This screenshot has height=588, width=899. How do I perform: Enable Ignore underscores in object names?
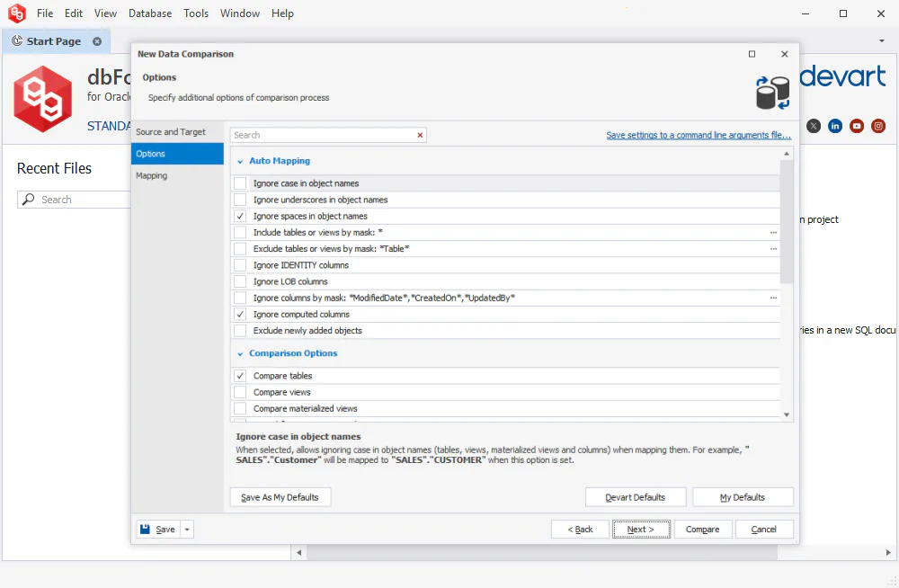tap(240, 200)
